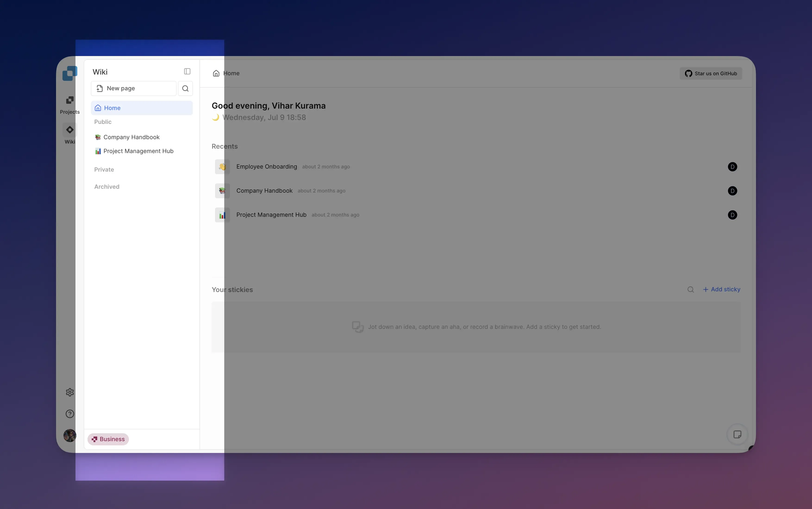Open Employee Onboarding from Recents

click(x=266, y=167)
